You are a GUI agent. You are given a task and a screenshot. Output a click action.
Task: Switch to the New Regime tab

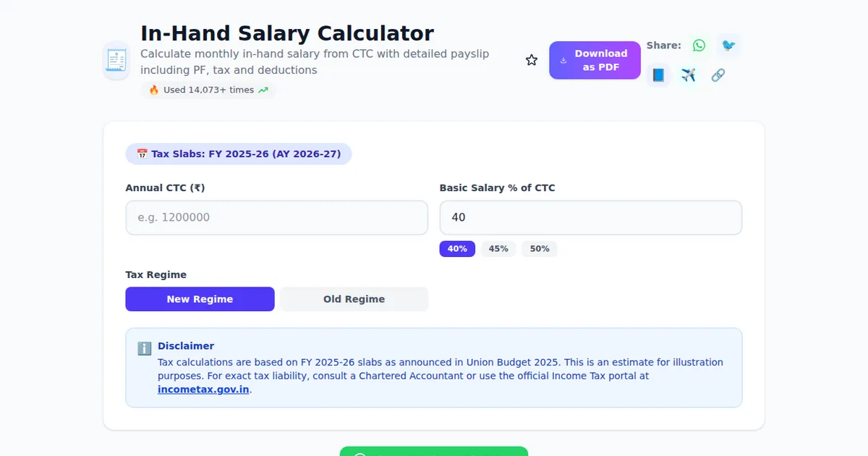tap(200, 299)
